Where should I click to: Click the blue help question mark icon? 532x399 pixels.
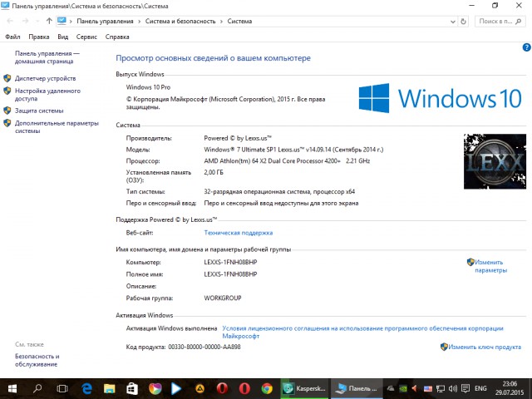click(526, 47)
